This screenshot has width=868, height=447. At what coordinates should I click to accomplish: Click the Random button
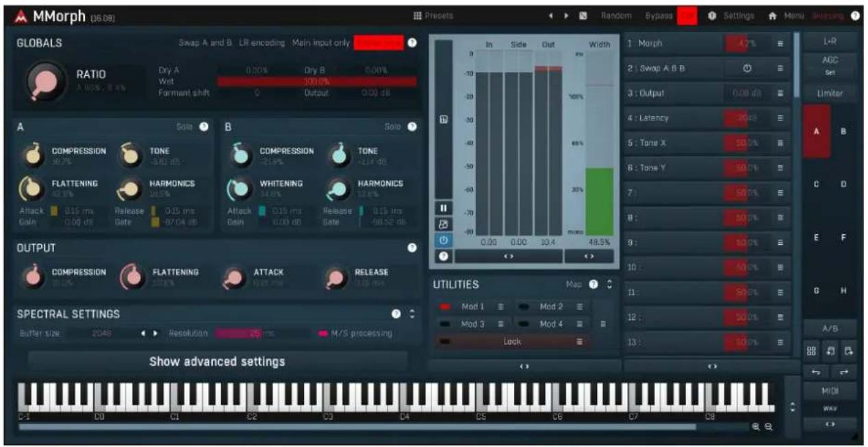[x=616, y=16]
